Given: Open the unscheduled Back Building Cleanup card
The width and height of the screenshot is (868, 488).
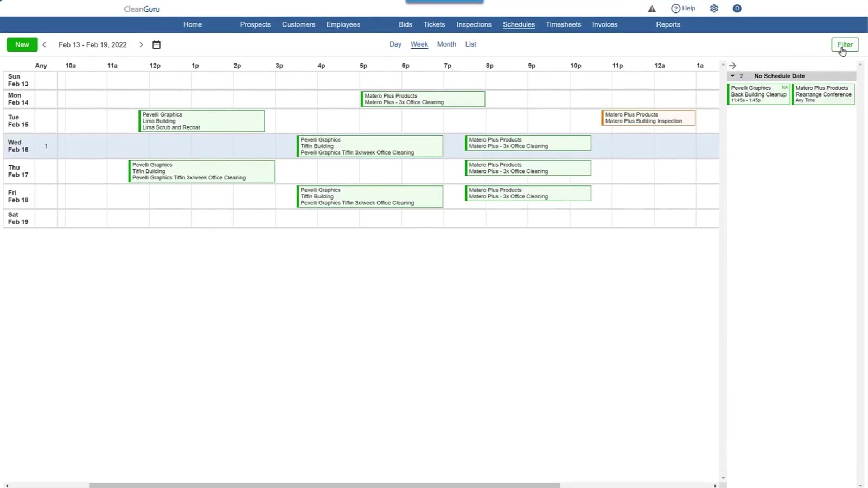Looking at the screenshot, I should coord(758,94).
